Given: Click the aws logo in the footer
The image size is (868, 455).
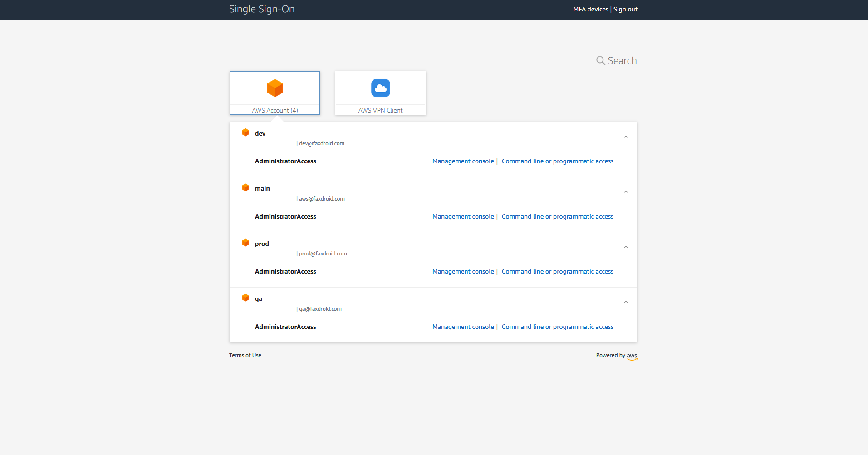Looking at the screenshot, I should click(632, 356).
